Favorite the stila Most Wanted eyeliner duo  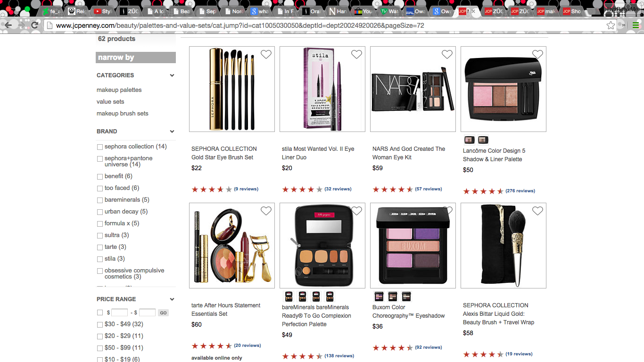tap(356, 54)
